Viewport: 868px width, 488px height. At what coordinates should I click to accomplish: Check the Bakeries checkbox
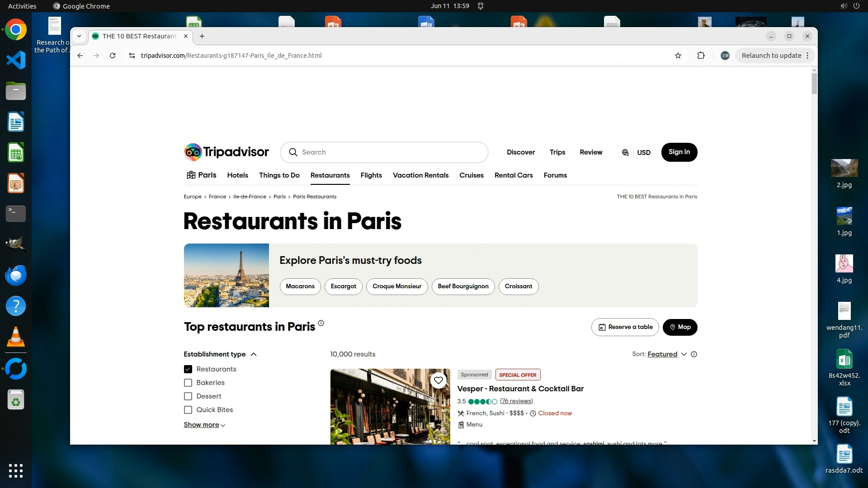(188, 383)
